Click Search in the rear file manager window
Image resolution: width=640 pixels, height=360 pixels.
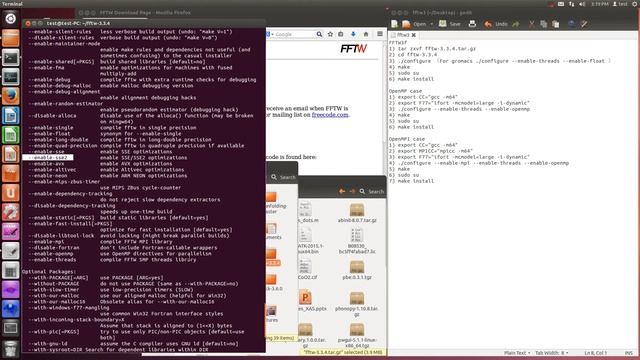(283, 177)
